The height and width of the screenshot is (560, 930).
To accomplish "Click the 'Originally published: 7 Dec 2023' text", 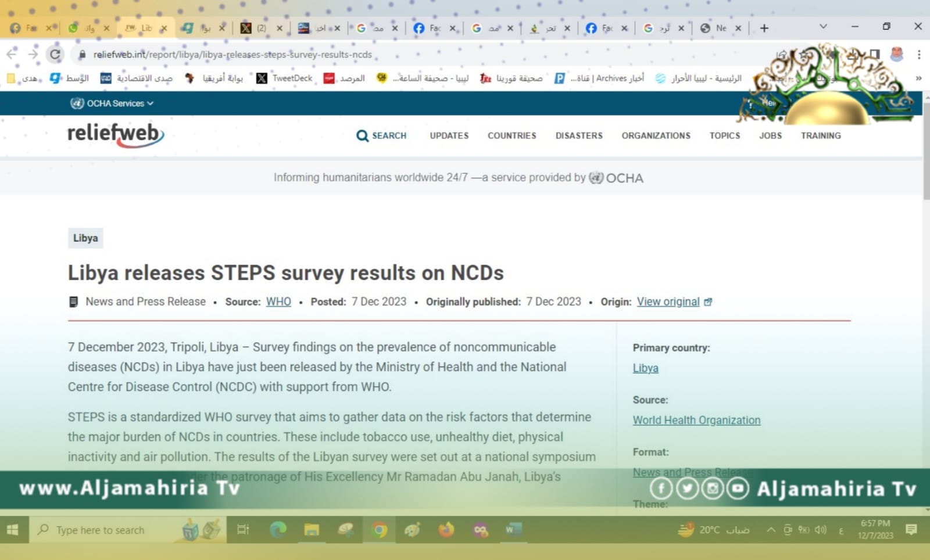I will (503, 301).
